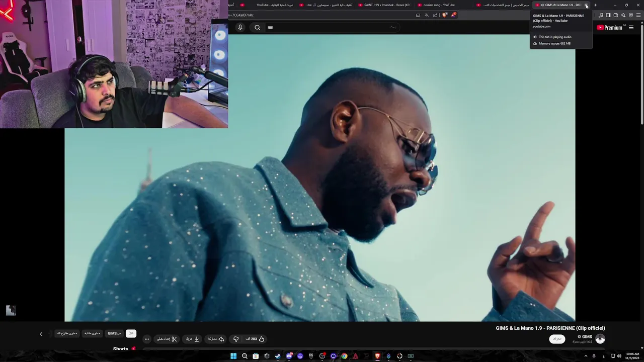Viewport: 644px width, 362px height.
Task: Click the YouTube voice search microphone icon
Action: point(240,27)
